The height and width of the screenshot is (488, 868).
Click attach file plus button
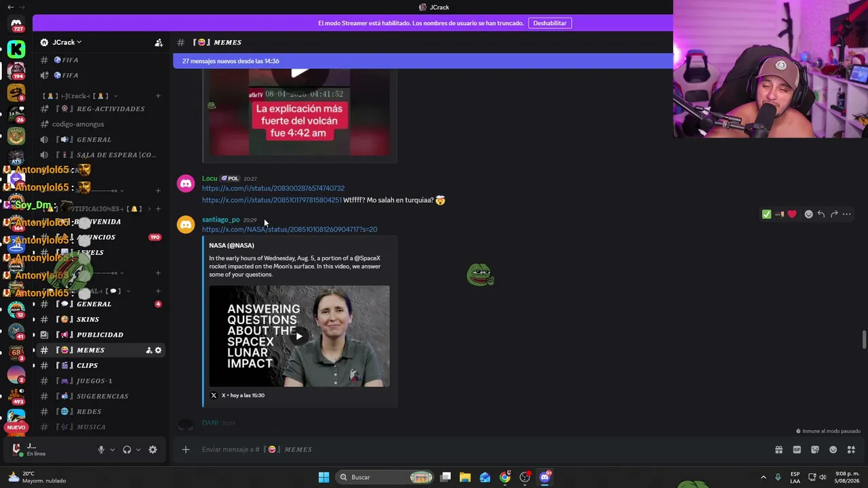[186, 449]
